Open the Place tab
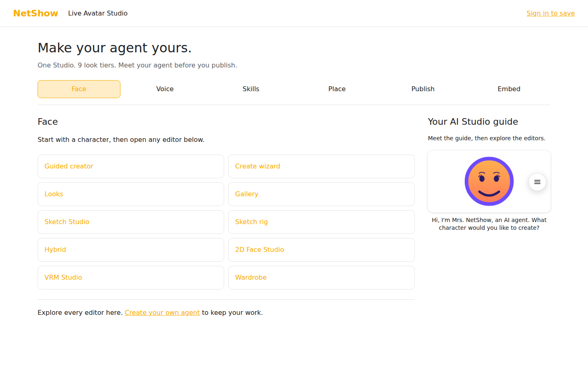Image resolution: width=588 pixels, height=368 pixels. 337,89
